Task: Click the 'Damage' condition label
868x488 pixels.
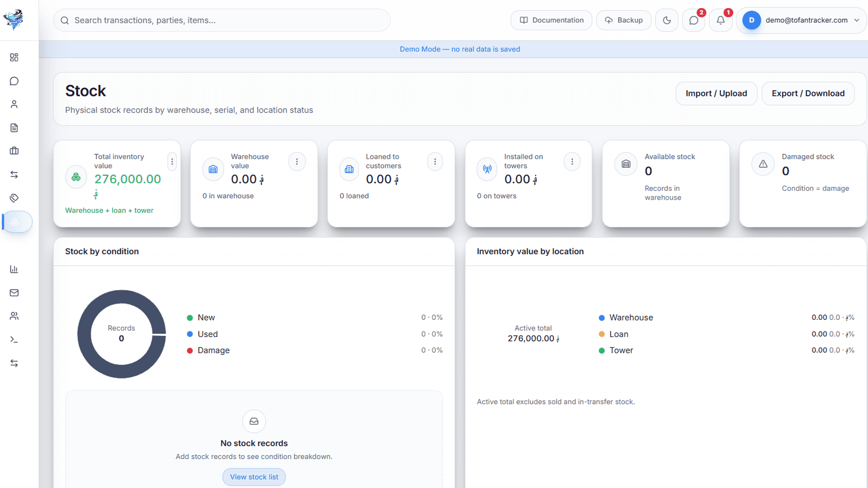Action: tap(213, 351)
